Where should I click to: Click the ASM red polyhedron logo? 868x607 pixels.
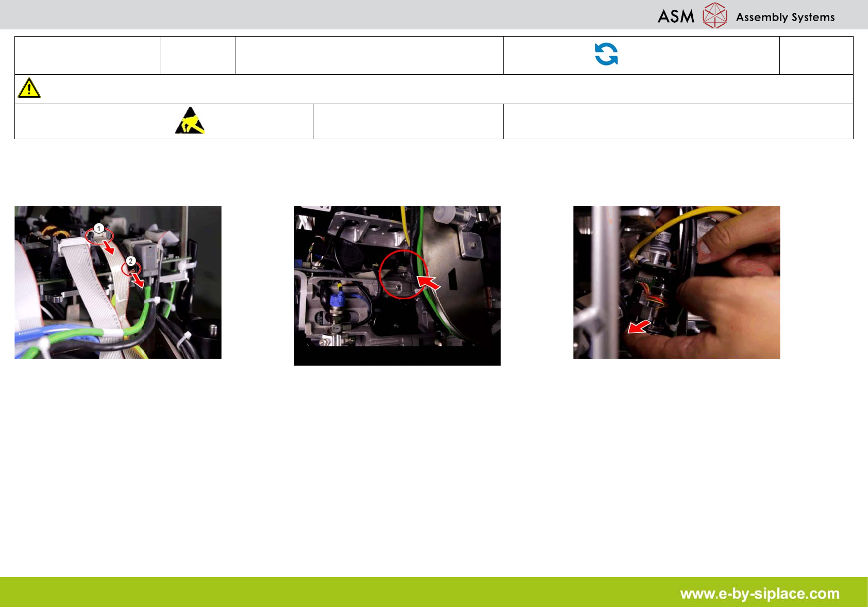point(715,15)
